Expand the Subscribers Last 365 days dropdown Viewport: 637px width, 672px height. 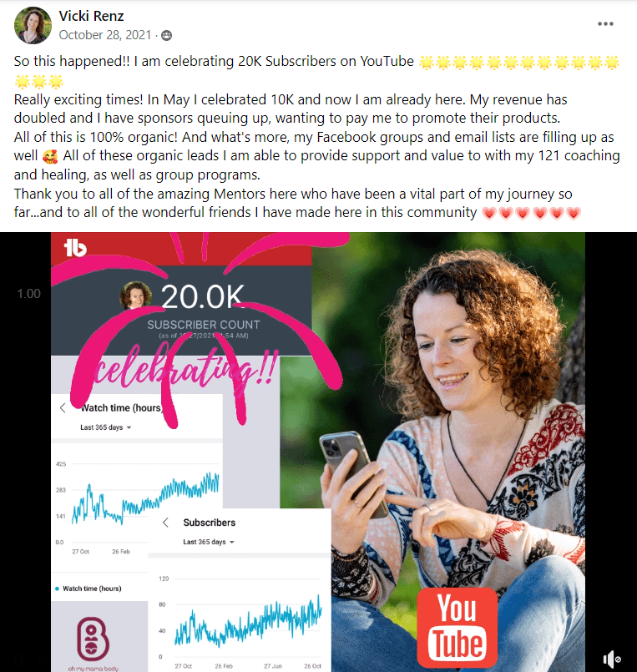pyautogui.click(x=209, y=542)
